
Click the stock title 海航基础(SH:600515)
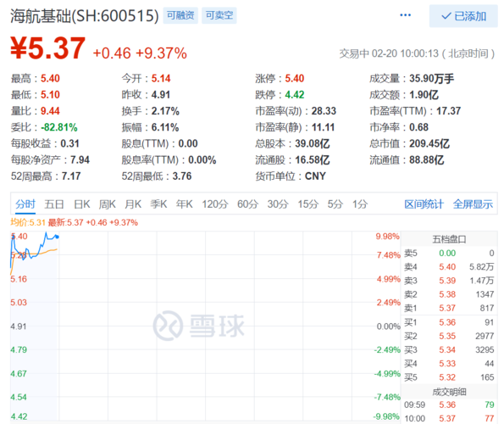(x=85, y=15)
